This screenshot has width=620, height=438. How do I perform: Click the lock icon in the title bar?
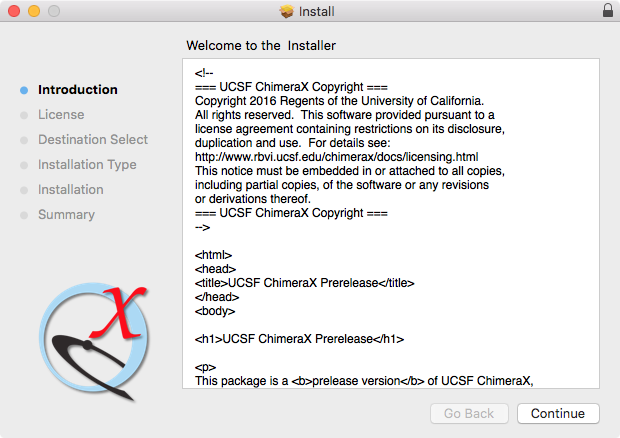(x=607, y=12)
